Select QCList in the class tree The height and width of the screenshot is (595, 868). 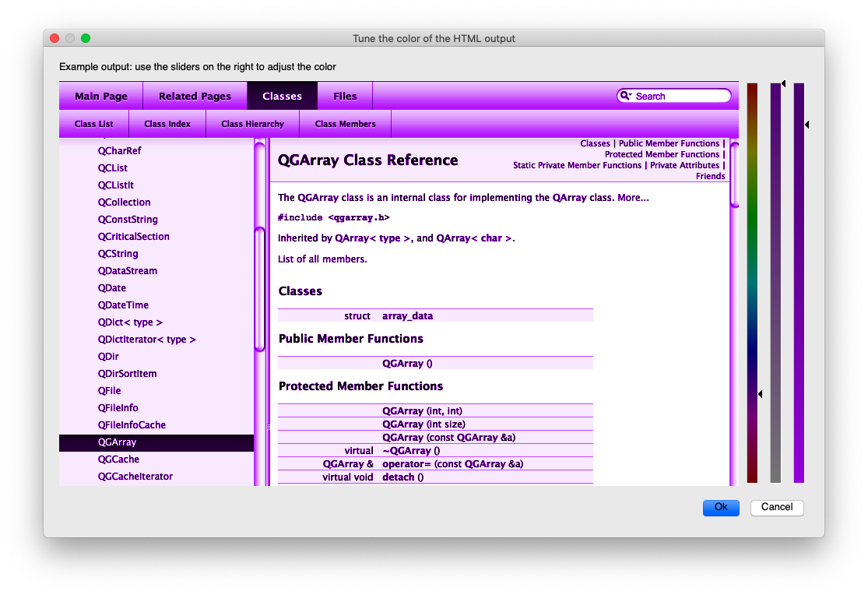[x=112, y=168]
